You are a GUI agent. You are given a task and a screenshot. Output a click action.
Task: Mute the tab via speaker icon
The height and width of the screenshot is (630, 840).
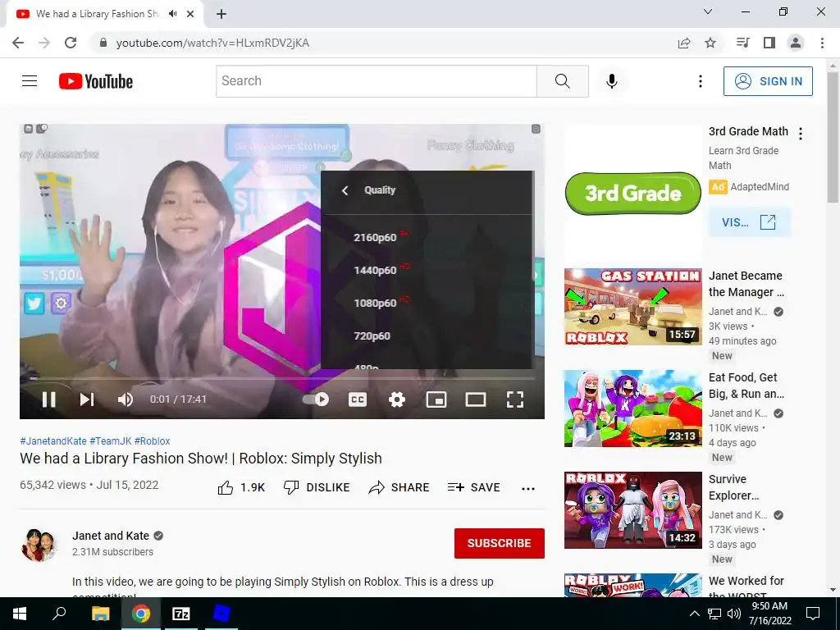tap(172, 14)
